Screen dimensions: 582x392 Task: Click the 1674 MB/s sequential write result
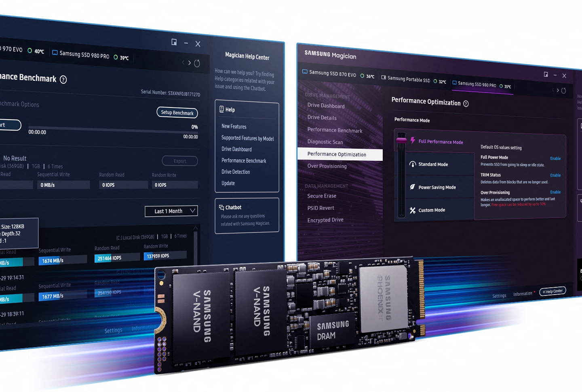click(x=63, y=260)
